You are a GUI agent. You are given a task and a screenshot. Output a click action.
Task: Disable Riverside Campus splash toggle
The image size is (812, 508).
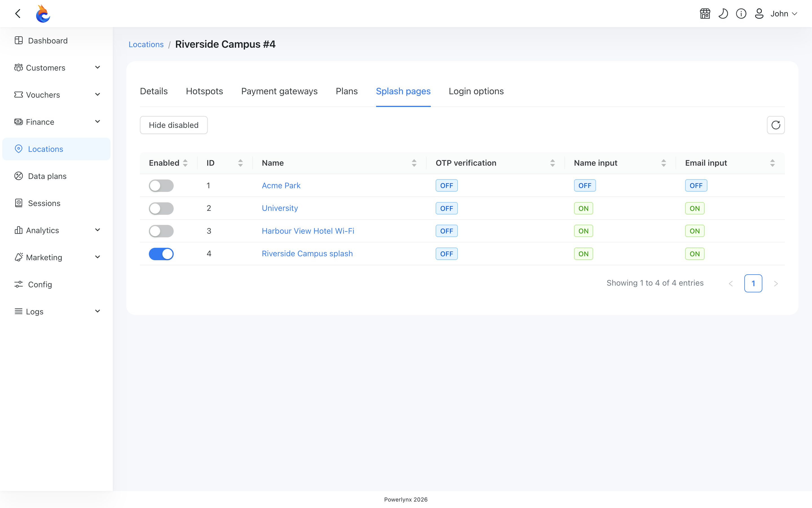(161, 254)
